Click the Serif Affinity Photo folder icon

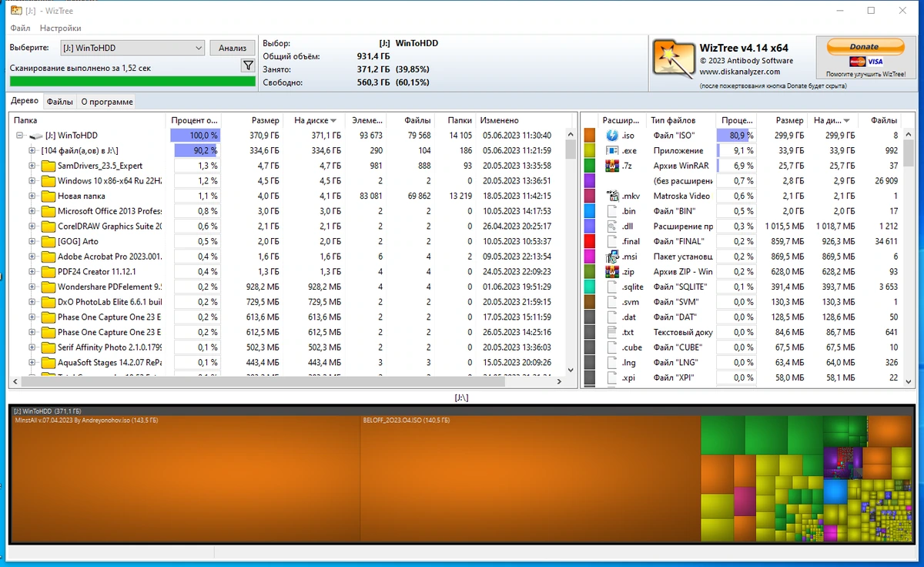pos(48,347)
